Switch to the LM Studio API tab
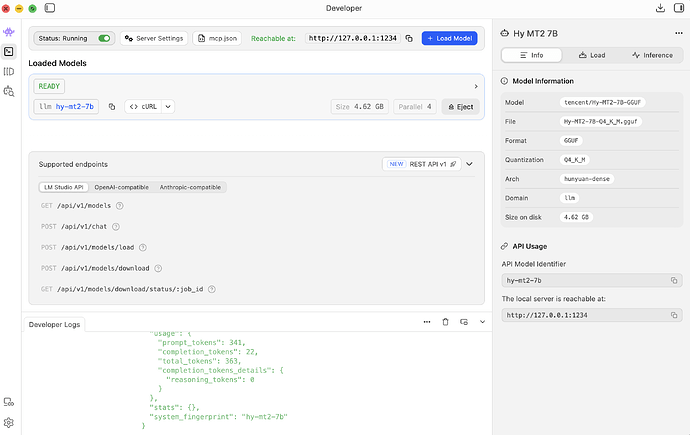The image size is (690, 435). (64, 187)
